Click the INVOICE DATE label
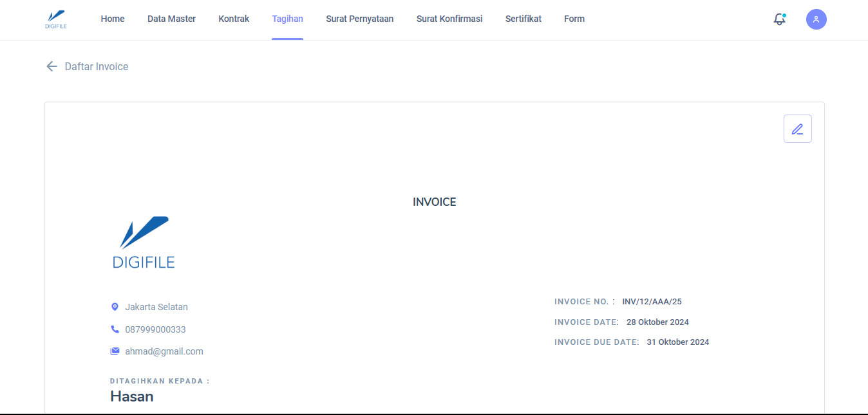The width and height of the screenshot is (868, 415). click(x=587, y=322)
